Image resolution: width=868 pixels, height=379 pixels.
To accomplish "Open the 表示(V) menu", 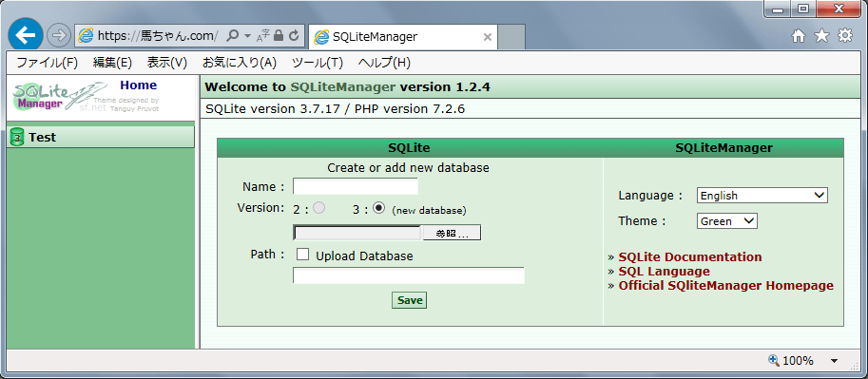I will (167, 63).
